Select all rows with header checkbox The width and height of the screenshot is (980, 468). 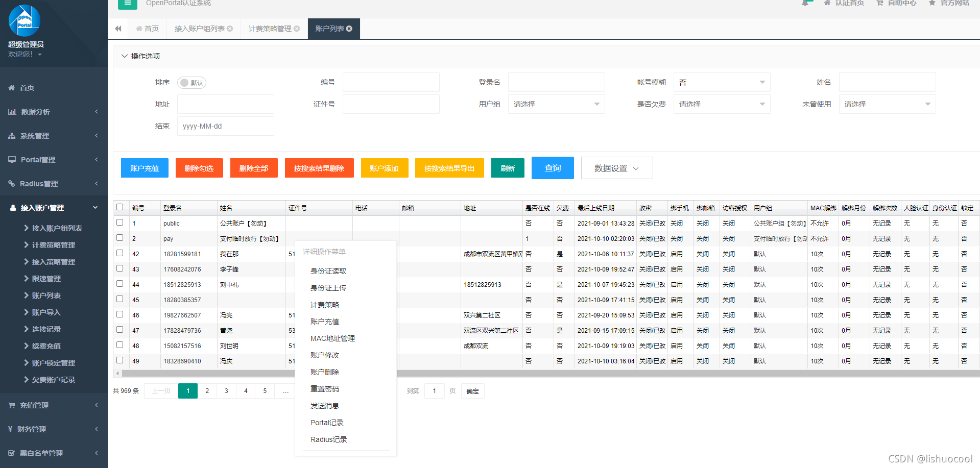(120, 207)
